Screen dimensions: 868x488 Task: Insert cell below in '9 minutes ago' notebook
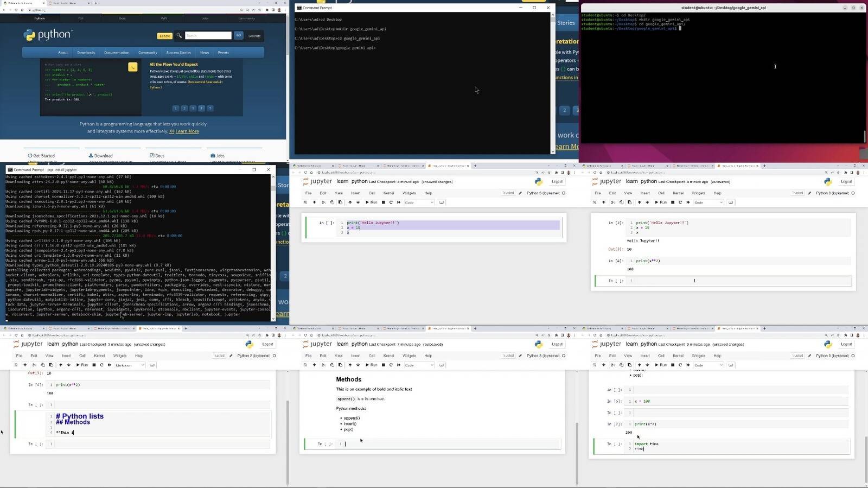pyautogui.click(x=603, y=365)
